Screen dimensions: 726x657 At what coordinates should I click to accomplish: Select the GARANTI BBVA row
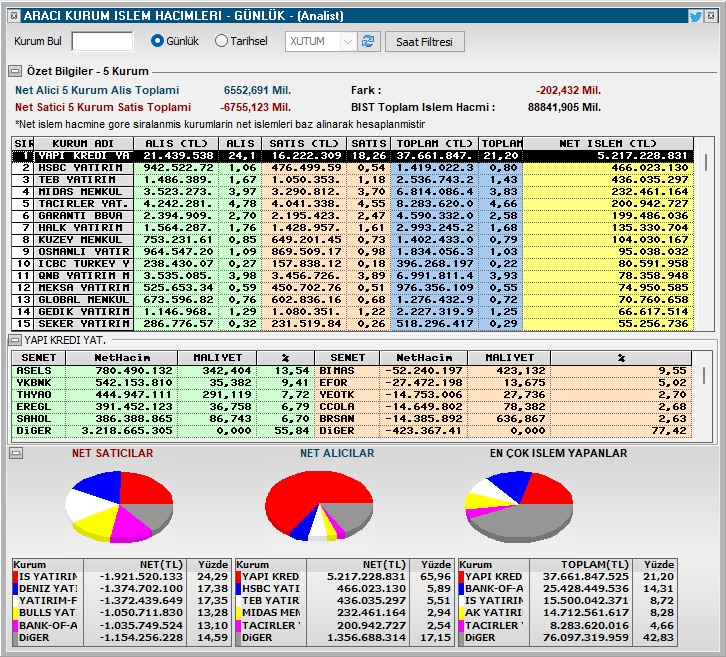pyautogui.click(x=353, y=216)
